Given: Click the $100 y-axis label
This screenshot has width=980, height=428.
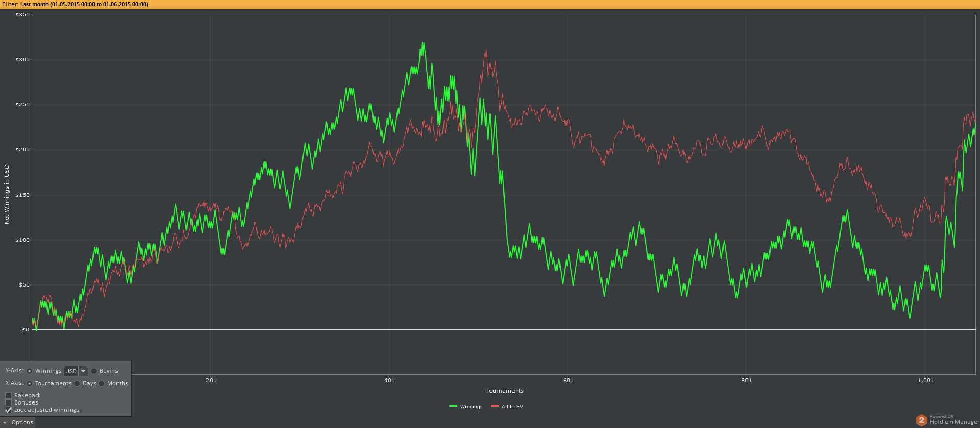Looking at the screenshot, I should [x=22, y=240].
